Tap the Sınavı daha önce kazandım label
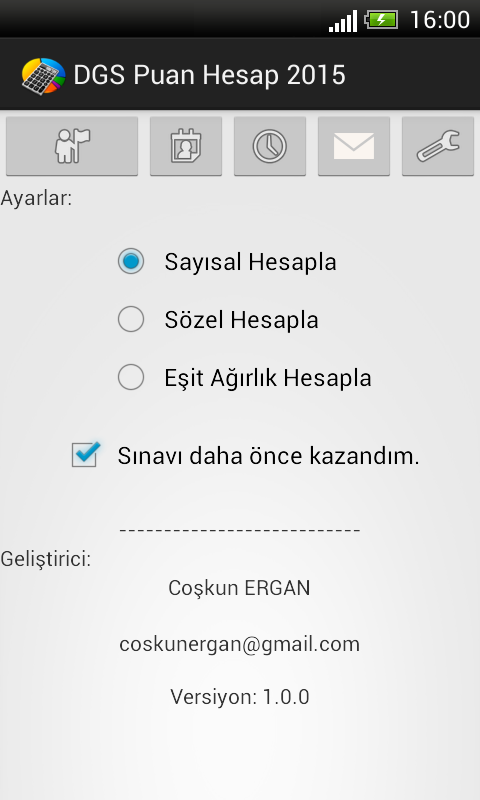This screenshot has width=480, height=800. click(268, 456)
